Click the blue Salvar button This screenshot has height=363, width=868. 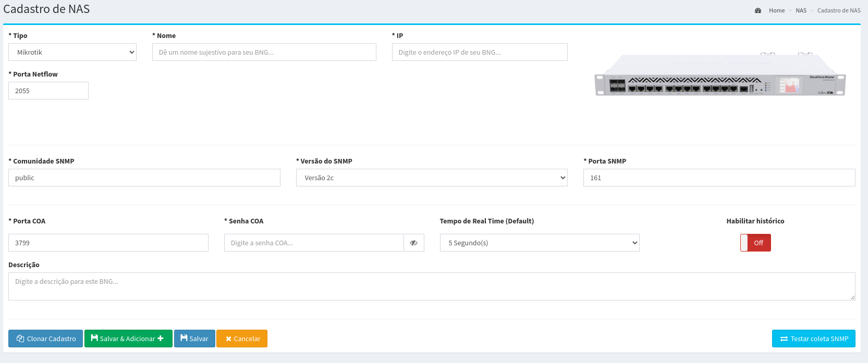click(194, 339)
